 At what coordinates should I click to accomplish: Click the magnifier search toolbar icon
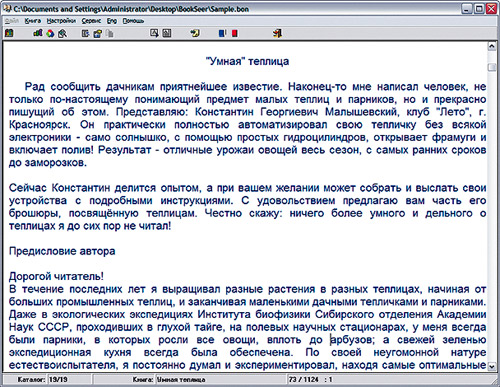coord(62,33)
